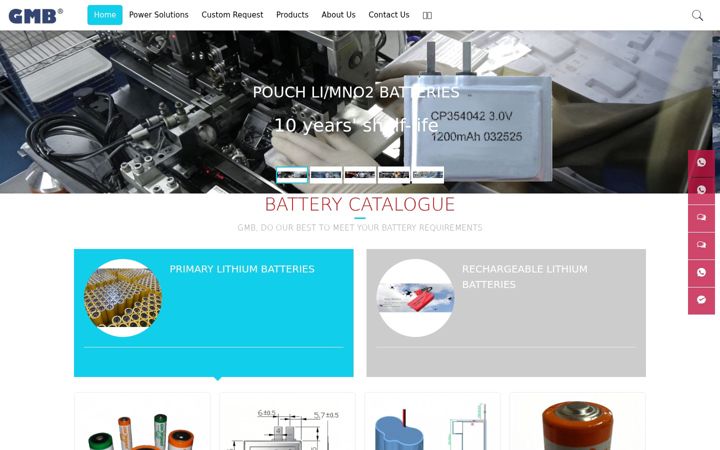This screenshot has width=720, height=450.
Task: Open product card with dimension drawing 6±0.5
Action: tap(287, 422)
